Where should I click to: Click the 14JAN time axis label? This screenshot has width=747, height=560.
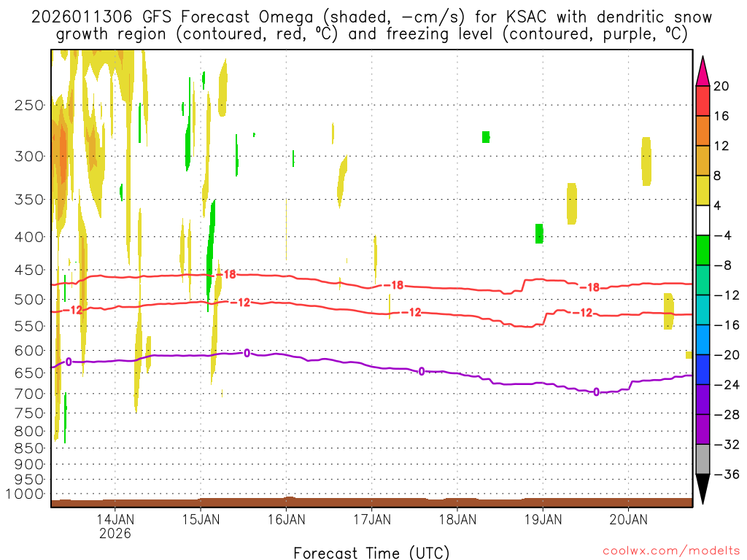tap(115, 519)
